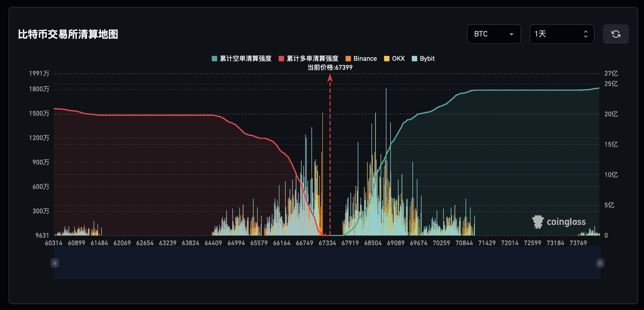Open the BTC coin dropdown
Viewport: 644px width, 310px height.
click(x=494, y=34)
